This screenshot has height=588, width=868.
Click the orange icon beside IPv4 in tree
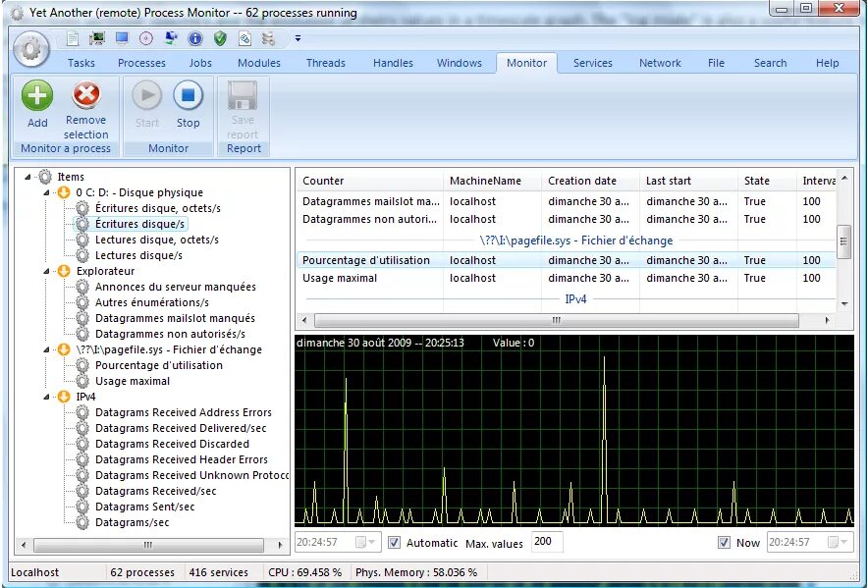click(64, 397)
